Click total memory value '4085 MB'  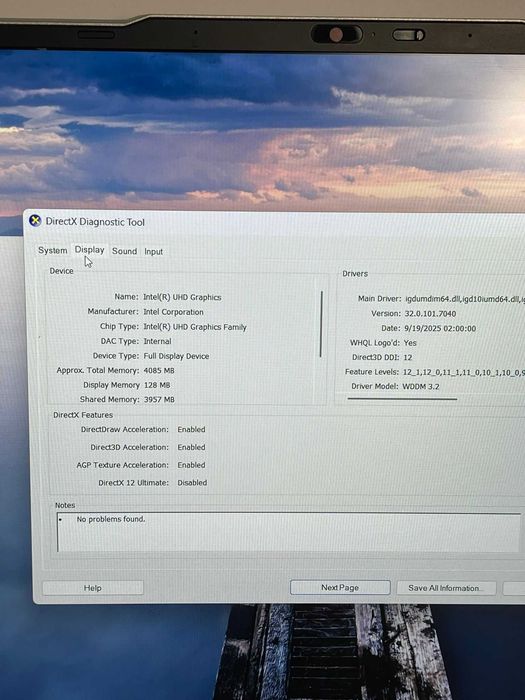[x=159, y=371]
